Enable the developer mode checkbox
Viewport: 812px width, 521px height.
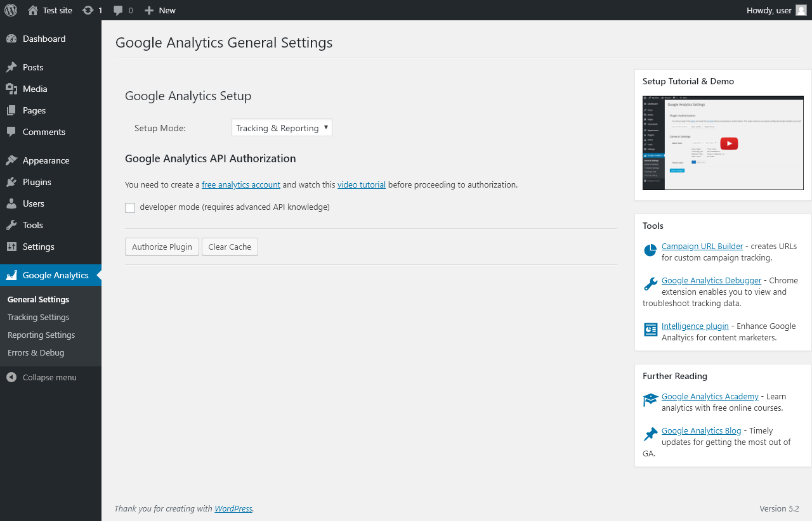click(x=130, y=208)
